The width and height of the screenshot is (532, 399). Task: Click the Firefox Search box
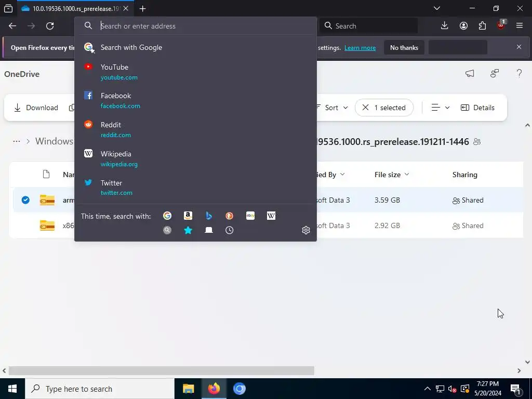(x=368, y=26)
